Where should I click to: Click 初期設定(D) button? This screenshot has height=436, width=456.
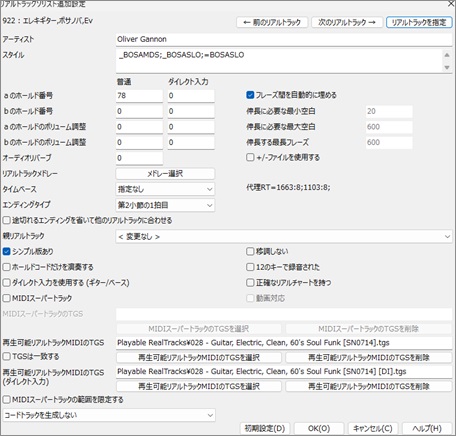coord(265,428)
